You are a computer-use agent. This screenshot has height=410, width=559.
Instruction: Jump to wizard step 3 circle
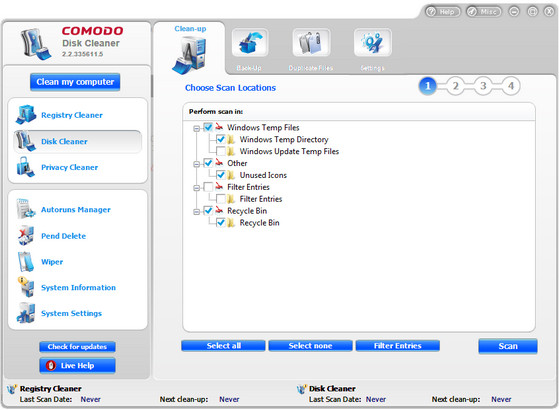(483, 86)
